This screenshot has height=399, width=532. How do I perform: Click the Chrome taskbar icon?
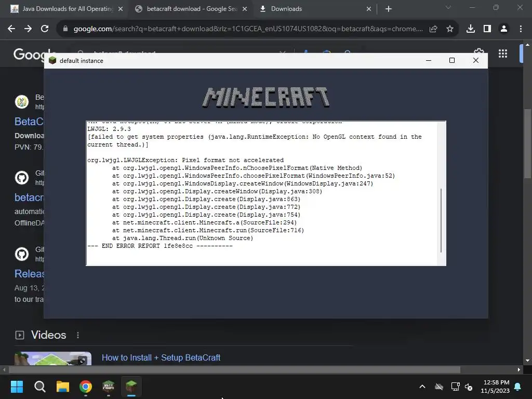[86, 387]
